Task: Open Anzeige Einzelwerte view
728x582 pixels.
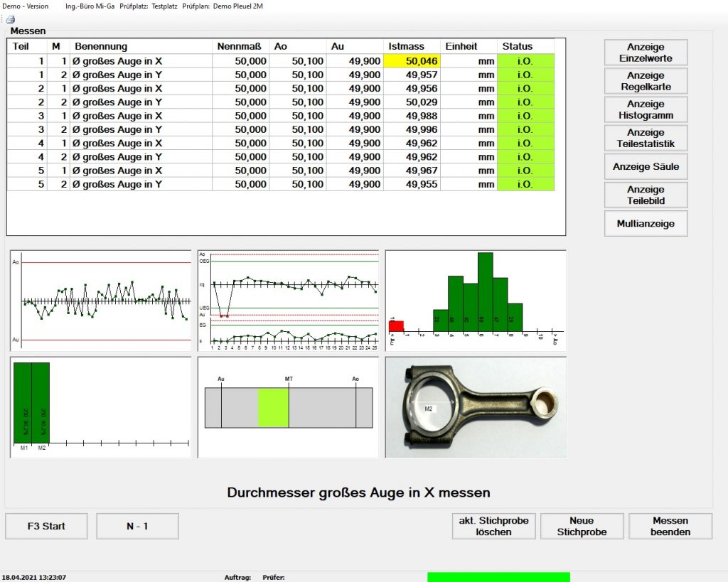Action: point(646,53)
